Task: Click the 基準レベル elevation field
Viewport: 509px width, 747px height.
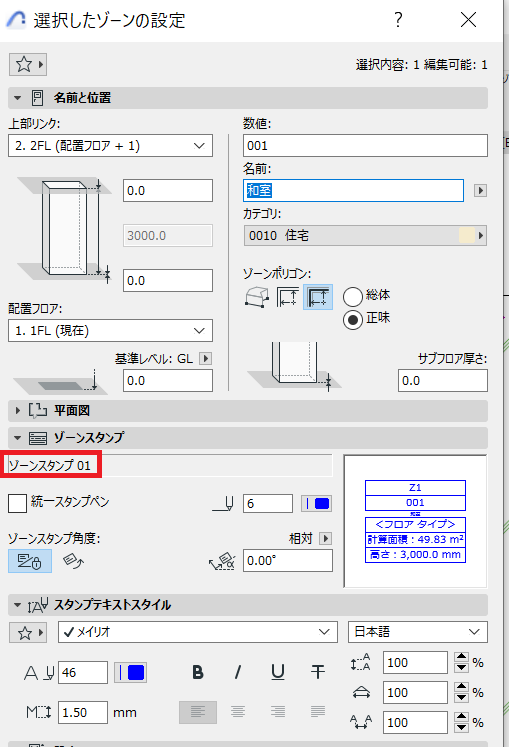Action: pos(168,381)
